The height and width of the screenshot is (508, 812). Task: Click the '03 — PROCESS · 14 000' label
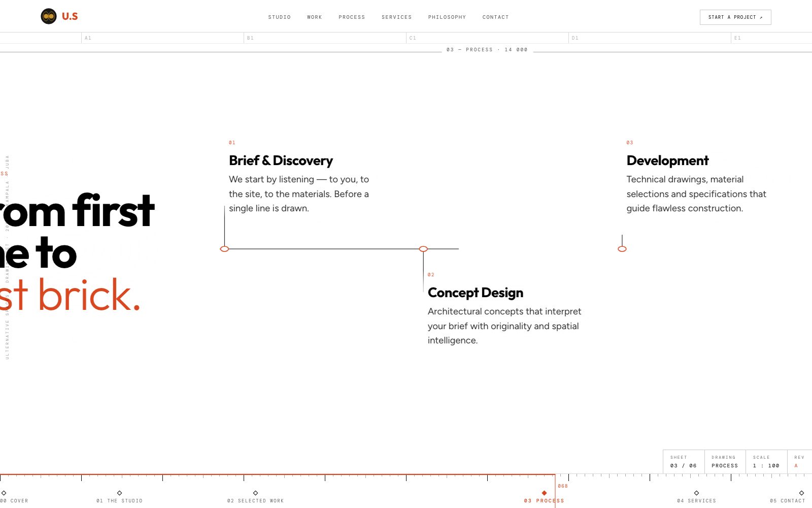[x=487, y=50]
